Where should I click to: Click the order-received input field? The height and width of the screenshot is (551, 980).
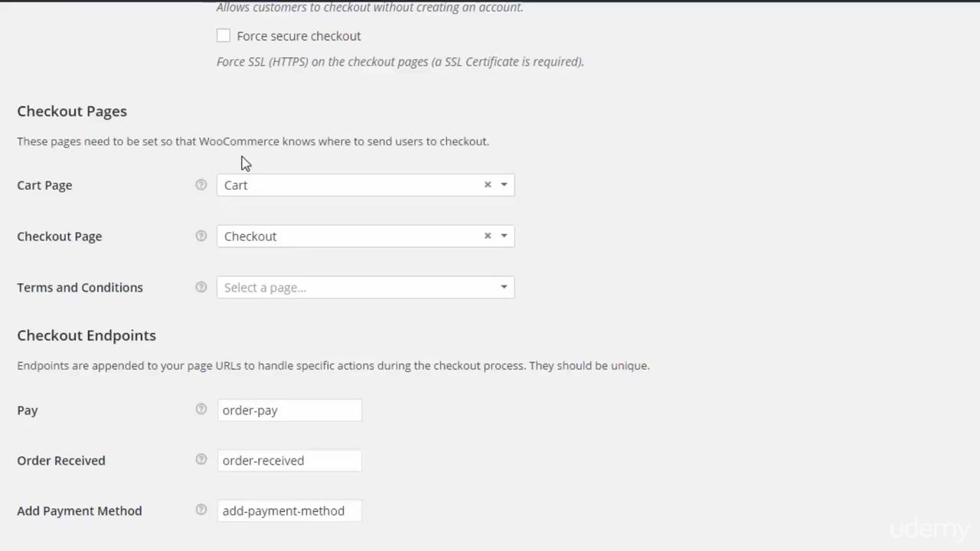289,461
